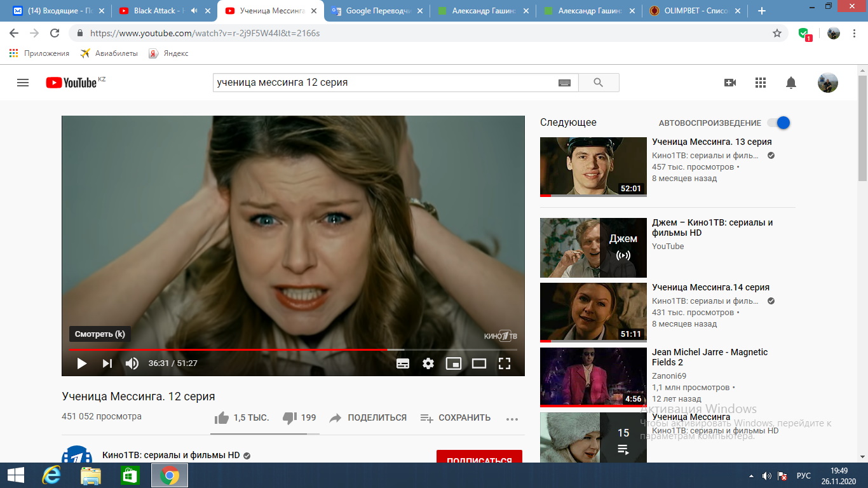The height and width of the screenshot is (488, 868).
Task: Open the notifications bell
Action: point(791,83)
